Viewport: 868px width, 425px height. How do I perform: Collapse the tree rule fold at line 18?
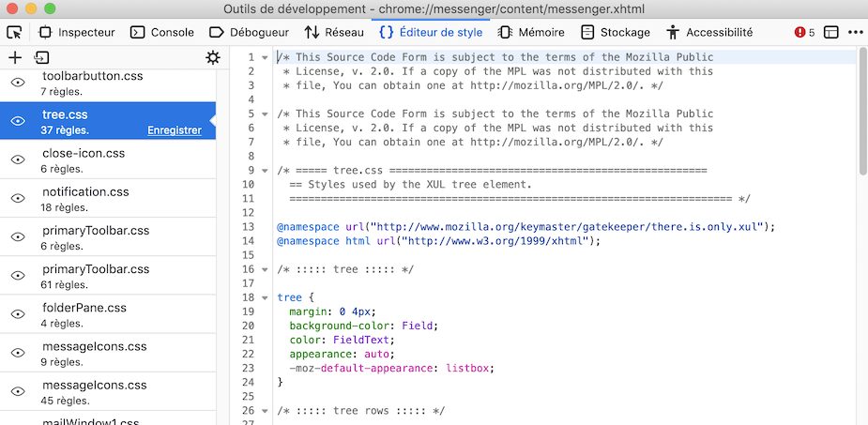265,297
